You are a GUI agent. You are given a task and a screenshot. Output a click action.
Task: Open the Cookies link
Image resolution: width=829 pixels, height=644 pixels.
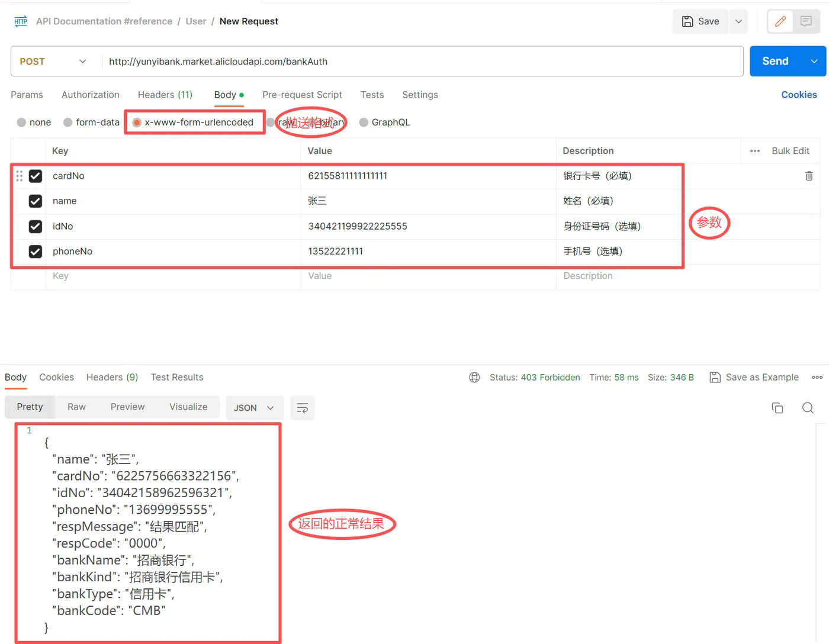pyautogui.click(x=799, y=95)
